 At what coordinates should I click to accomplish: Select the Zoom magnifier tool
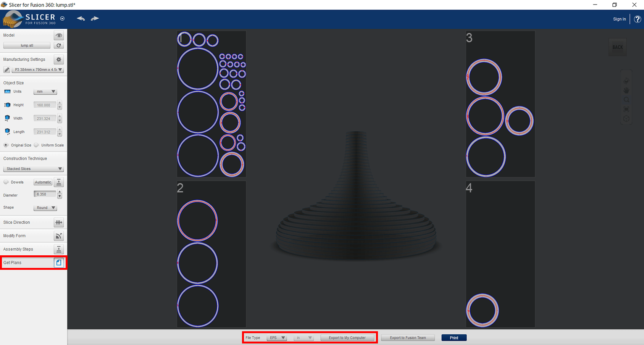(x=626, y=100)
